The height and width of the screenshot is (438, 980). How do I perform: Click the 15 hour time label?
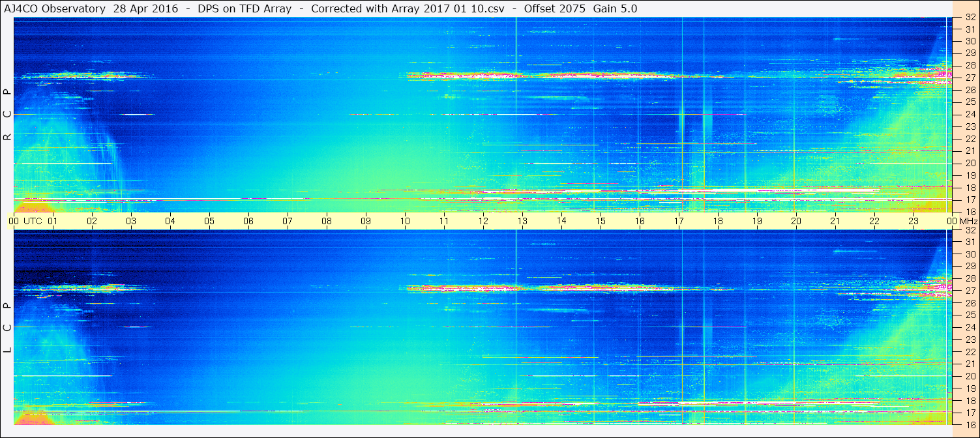(600, 221)
